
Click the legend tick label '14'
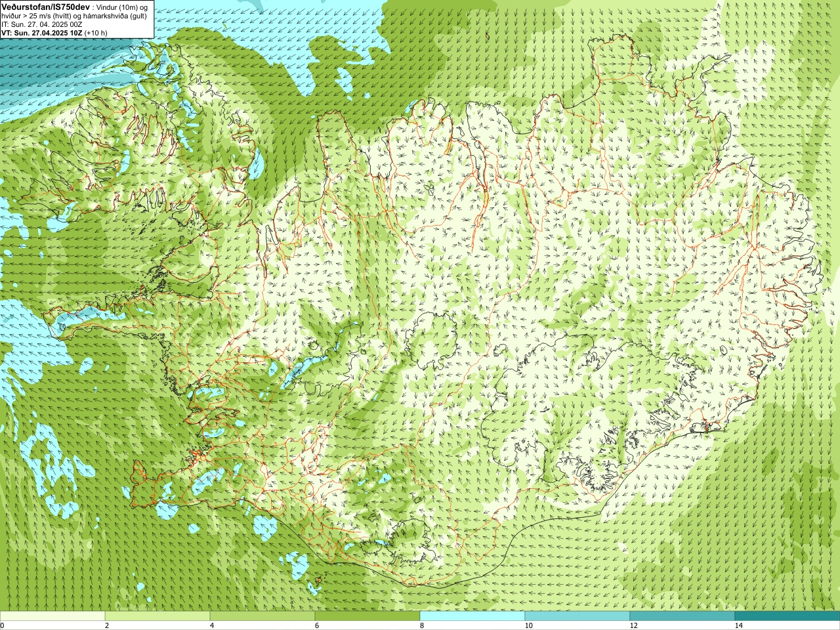point(738,625)
